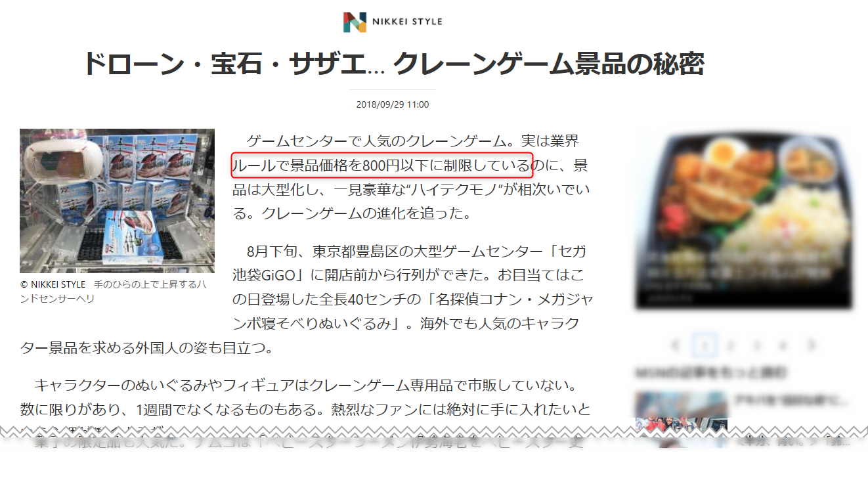The height and width of the screenshot is (482, 868).
Task: Click the MSNの記事をもっと読む heading
Action: click(x=710, y=372)
